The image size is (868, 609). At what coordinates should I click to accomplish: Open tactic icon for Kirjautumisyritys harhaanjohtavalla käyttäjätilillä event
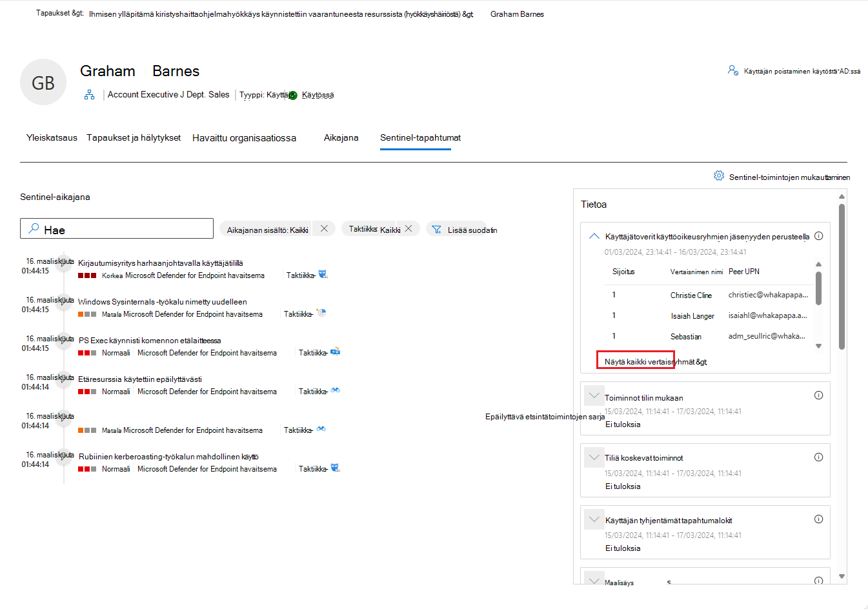coord(323,274)
